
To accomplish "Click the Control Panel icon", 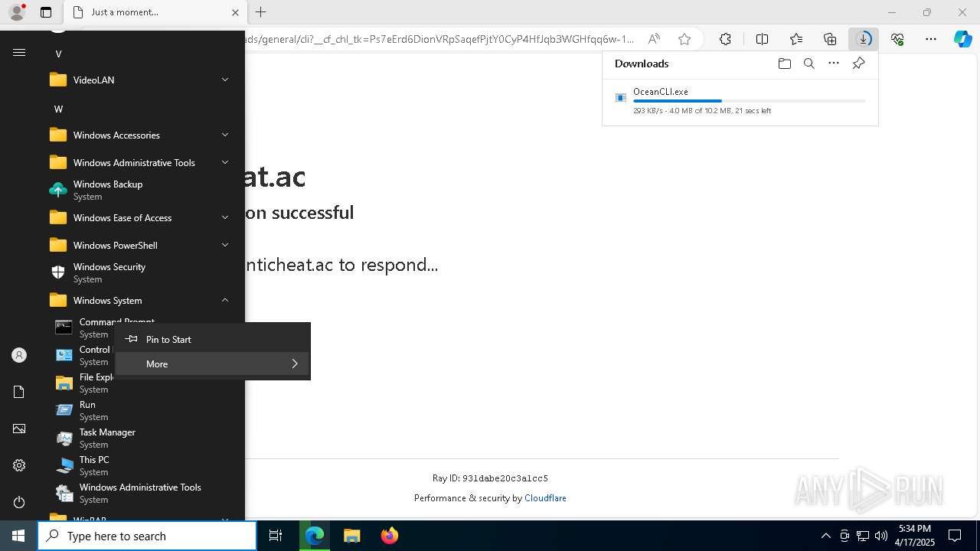I will click(64, 355).
